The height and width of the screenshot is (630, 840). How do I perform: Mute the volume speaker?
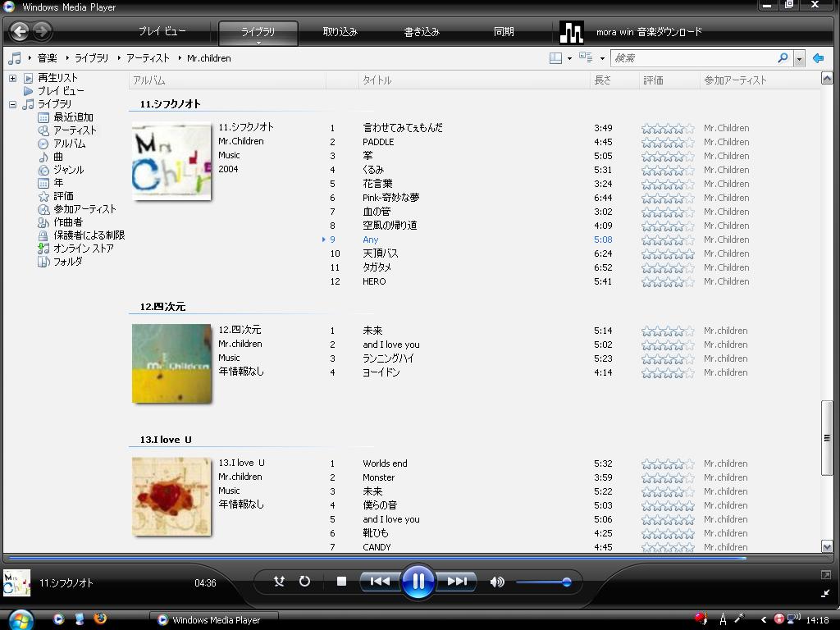[x=496, y=582]
